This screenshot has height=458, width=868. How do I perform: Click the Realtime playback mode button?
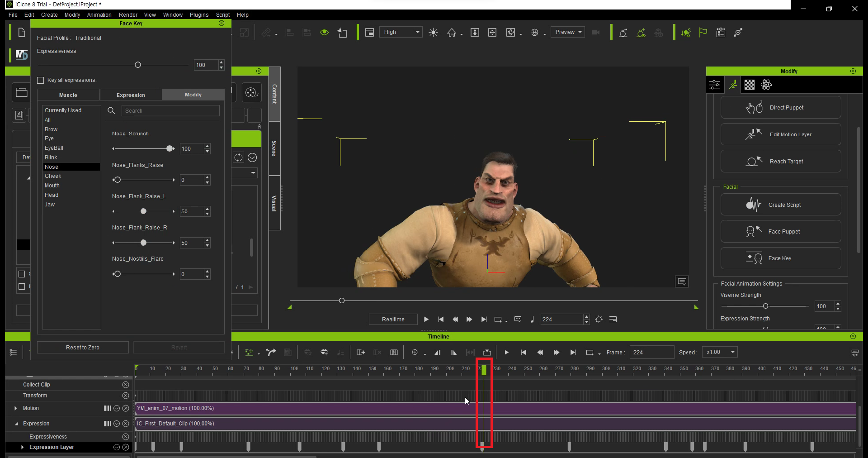point(393,320)
